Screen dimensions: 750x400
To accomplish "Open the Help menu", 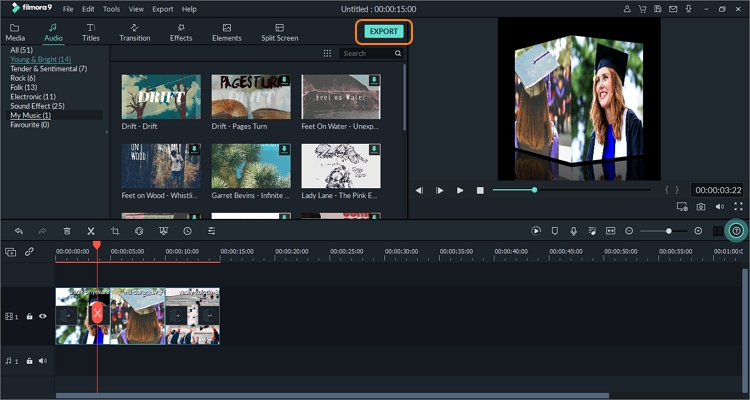I will point(189,9).
